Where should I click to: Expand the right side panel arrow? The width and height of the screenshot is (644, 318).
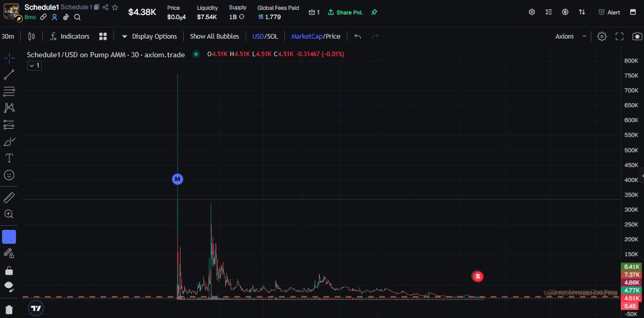click(642, 176)
